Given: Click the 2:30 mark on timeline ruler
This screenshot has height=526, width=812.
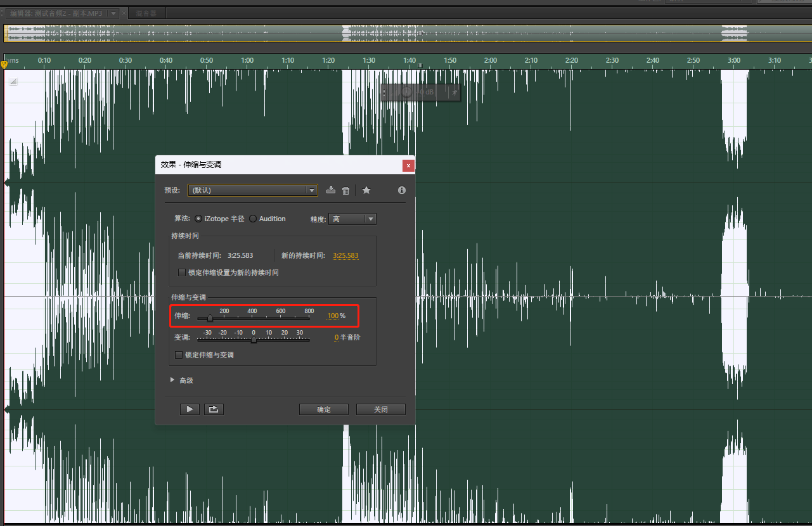Looking at the screenshot, I should [612, 61].
